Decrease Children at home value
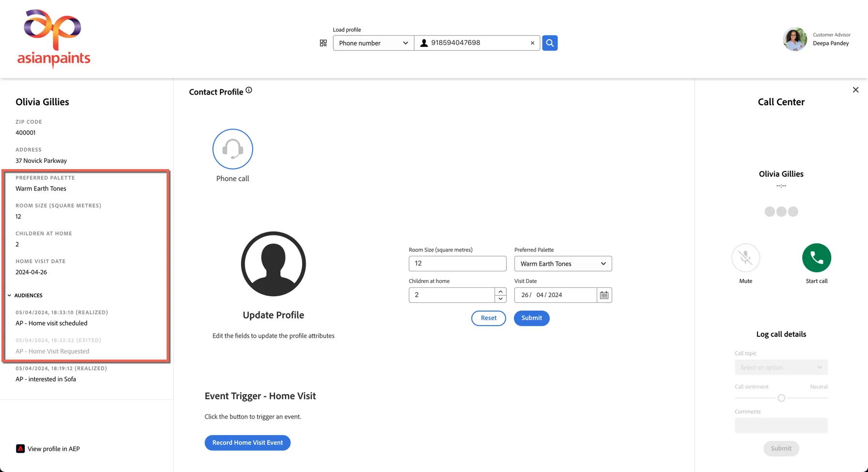Viewport: 868px width, 472px height. [500, 299]
